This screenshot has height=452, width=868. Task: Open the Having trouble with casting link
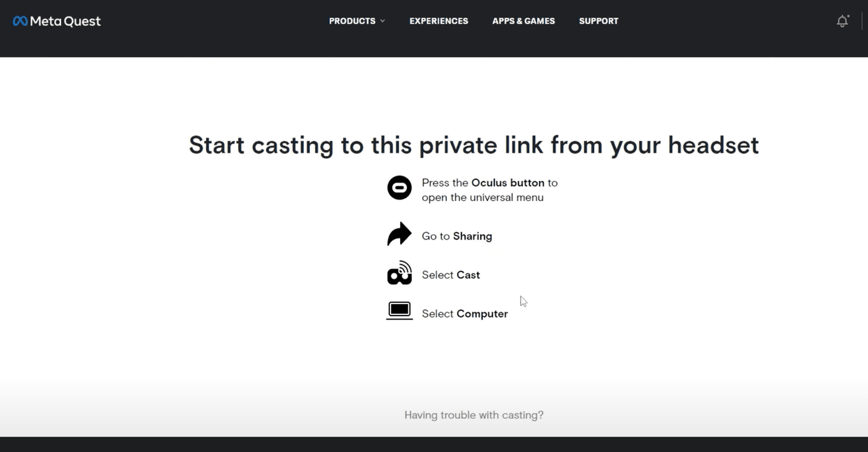[474, 415]
